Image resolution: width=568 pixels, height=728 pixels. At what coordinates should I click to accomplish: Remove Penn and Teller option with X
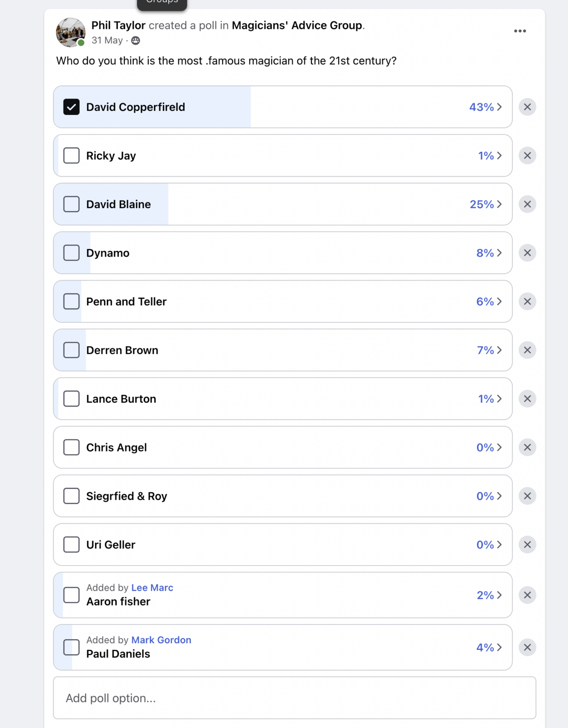click(527, 301)
